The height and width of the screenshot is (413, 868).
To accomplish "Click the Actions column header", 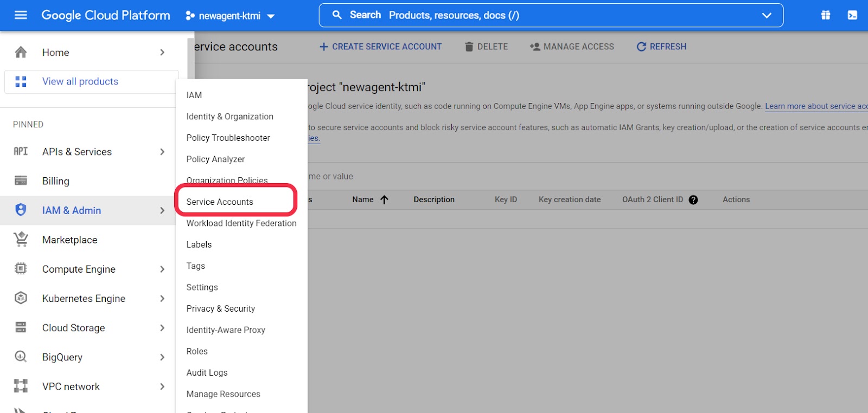I will [x=736, y=199].
